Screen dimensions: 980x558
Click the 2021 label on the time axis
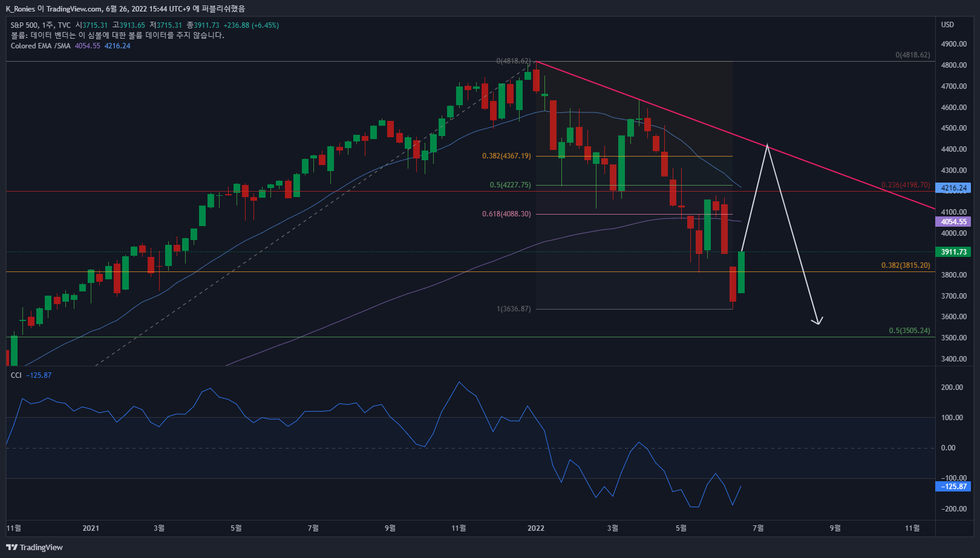coord(91,528)
